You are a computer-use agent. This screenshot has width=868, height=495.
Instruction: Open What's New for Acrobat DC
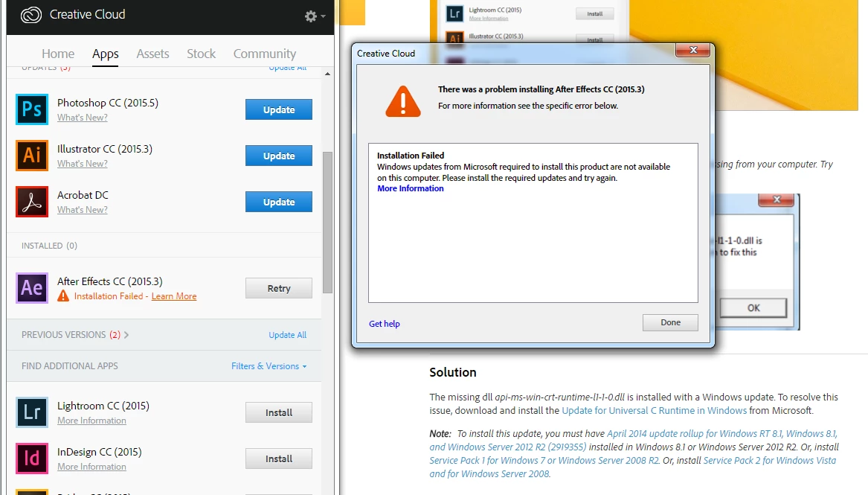[83, 209]
